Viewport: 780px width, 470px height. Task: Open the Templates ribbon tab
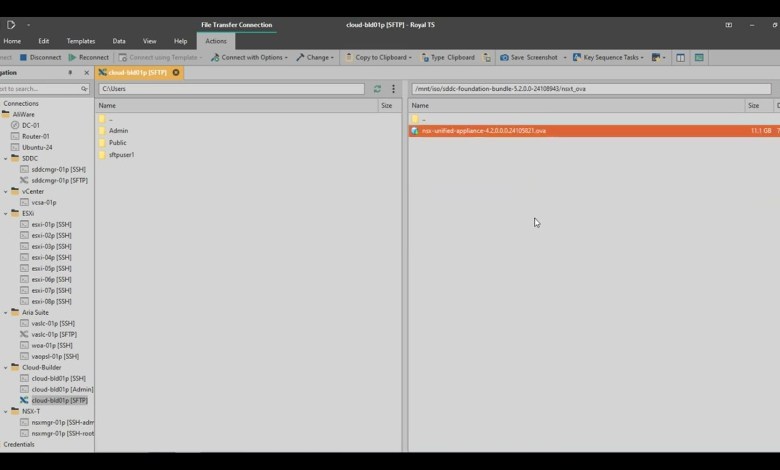pos(81,41)
